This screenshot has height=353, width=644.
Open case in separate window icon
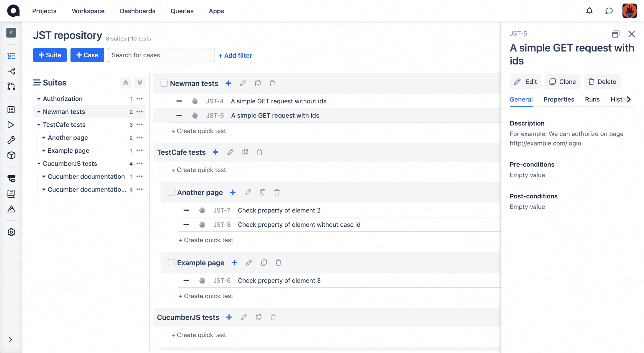tap(616, 34)
